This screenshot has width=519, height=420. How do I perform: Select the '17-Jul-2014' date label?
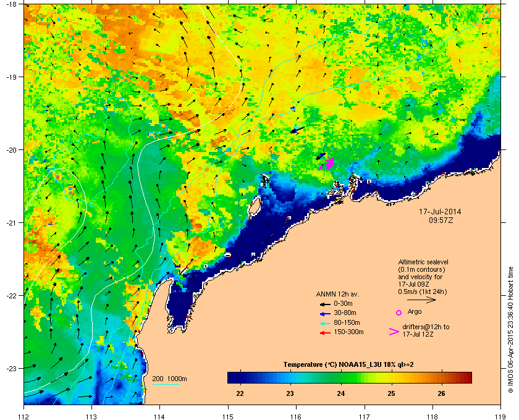click(x=440, y=212)
